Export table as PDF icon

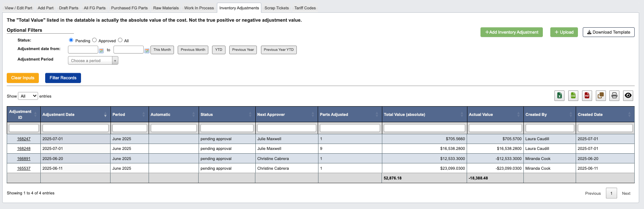tap(587, 96)
